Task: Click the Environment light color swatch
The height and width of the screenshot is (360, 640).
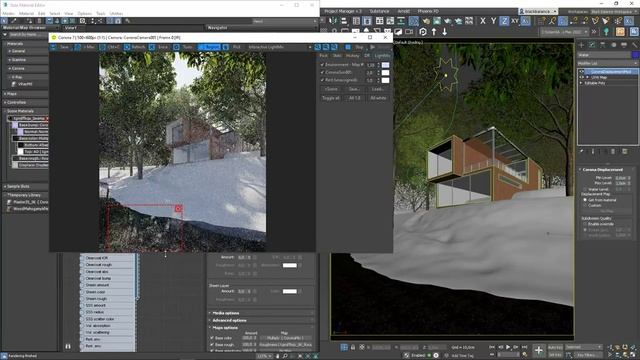Action: pos(385,65)
